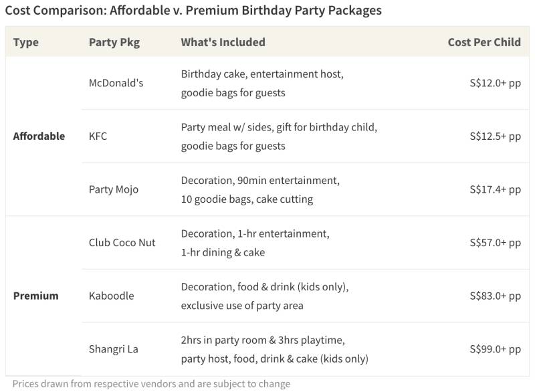This screenshot has height=392, width=535.
Task: Click the Affordable type label
Action: pyautogui.click(x=39, y=136)
